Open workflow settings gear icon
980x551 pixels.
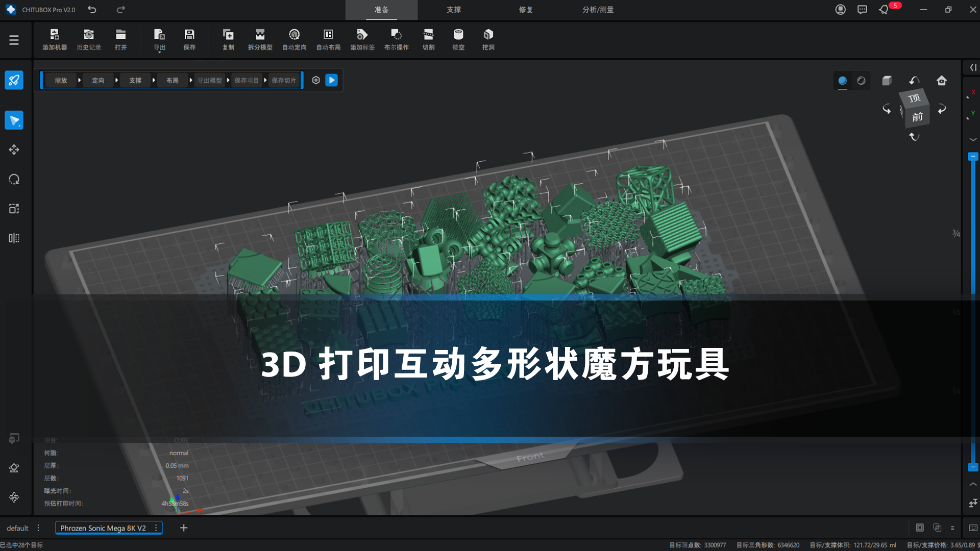[316, 80]
